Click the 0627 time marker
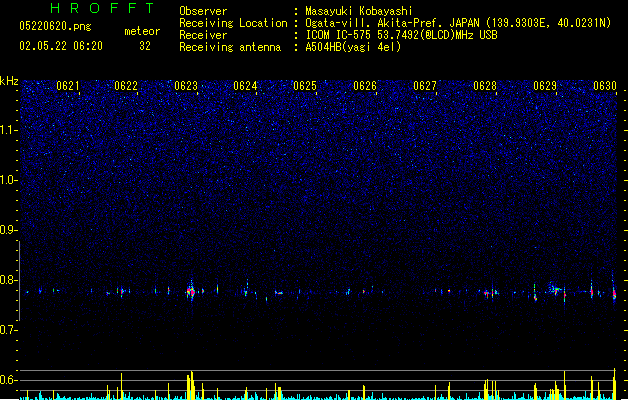Screen dimensions: 629x400 (425, 86)
